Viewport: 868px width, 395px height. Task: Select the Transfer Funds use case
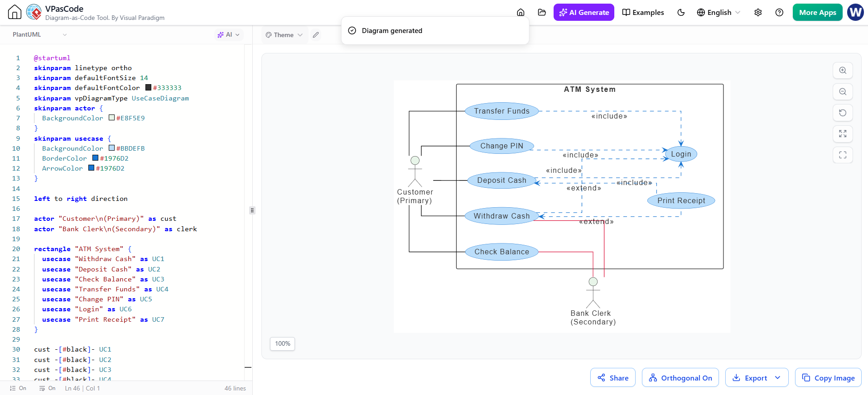pos(502,111)
